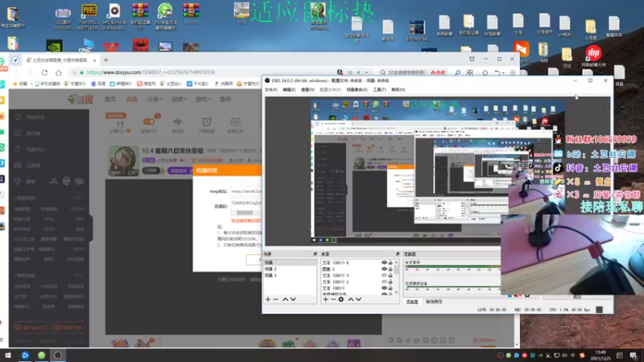Click the browser address bar URL
The height and width of the screenshot is (362, 644).
pyautogui.click(x=151, y=72)
